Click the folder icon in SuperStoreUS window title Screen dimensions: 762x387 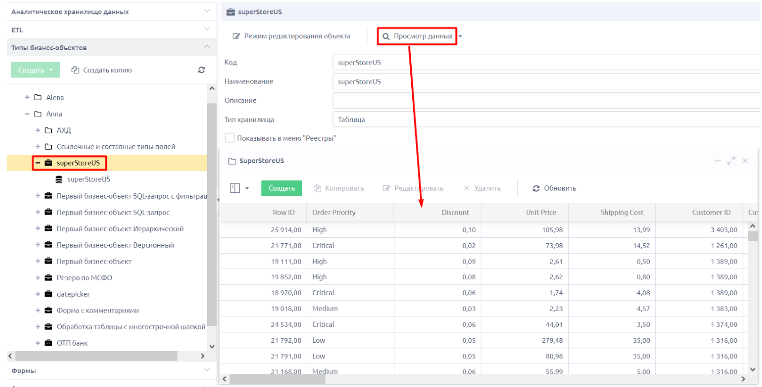click(x=232, y=161)
